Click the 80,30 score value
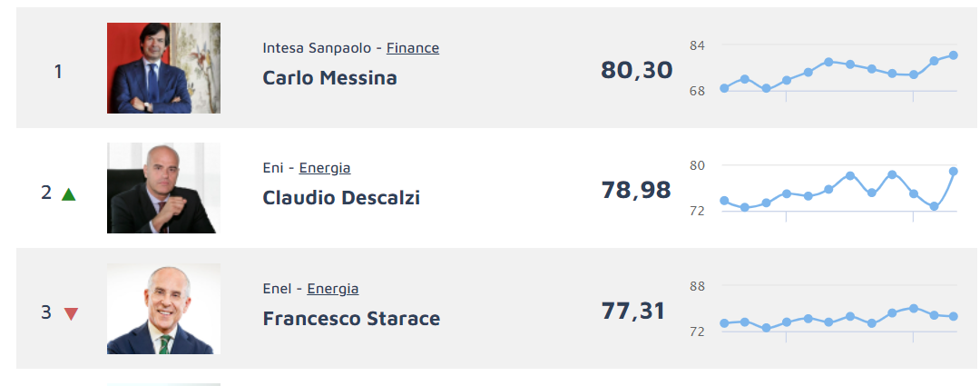Screen dimensions: 980x386 point(637,70)
